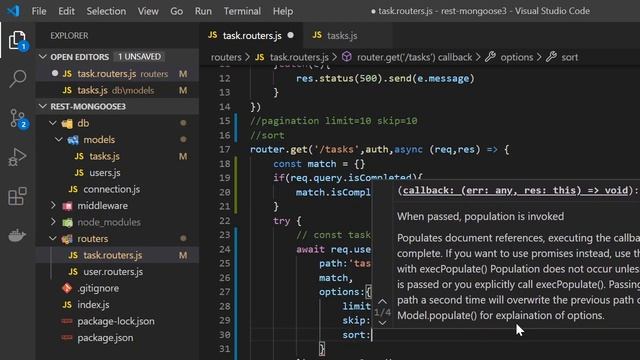Click the task.routers.js breadcrumb segment
Image resolution: width=640 pixels, height=360 pixels.
coord(299,57)
